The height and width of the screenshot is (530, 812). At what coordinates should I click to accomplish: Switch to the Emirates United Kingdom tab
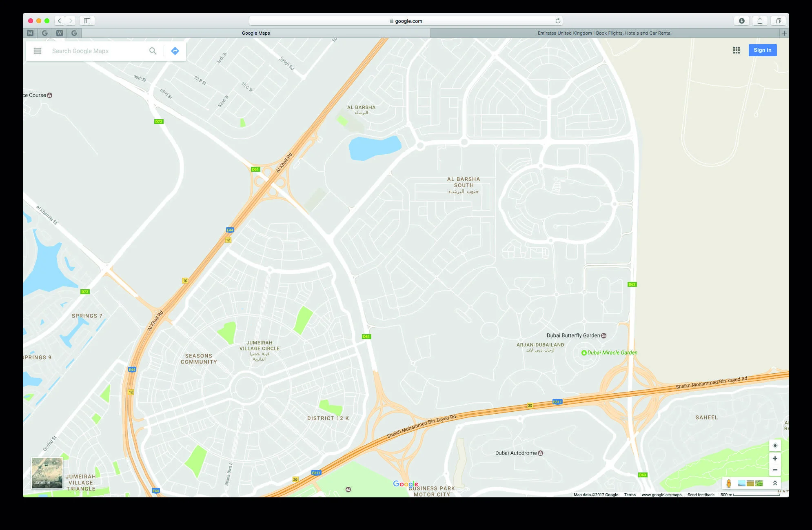click(x=605, y=33)
